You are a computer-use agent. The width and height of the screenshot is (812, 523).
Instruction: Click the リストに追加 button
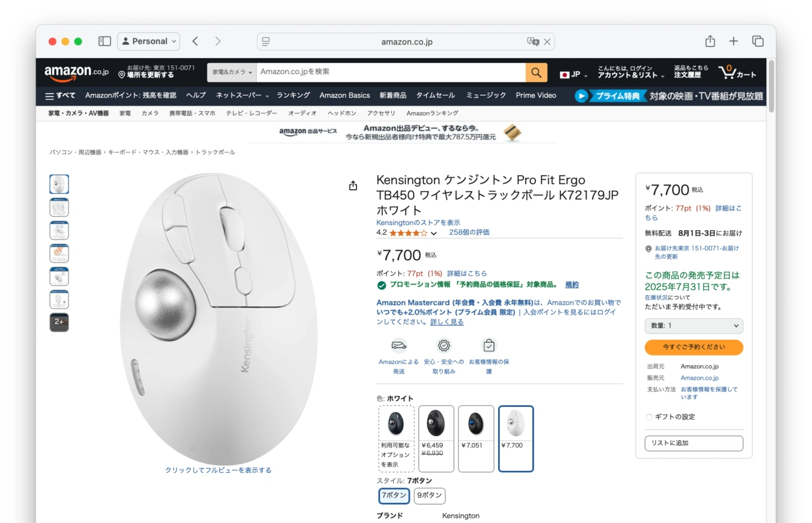(x=693, y=443)
